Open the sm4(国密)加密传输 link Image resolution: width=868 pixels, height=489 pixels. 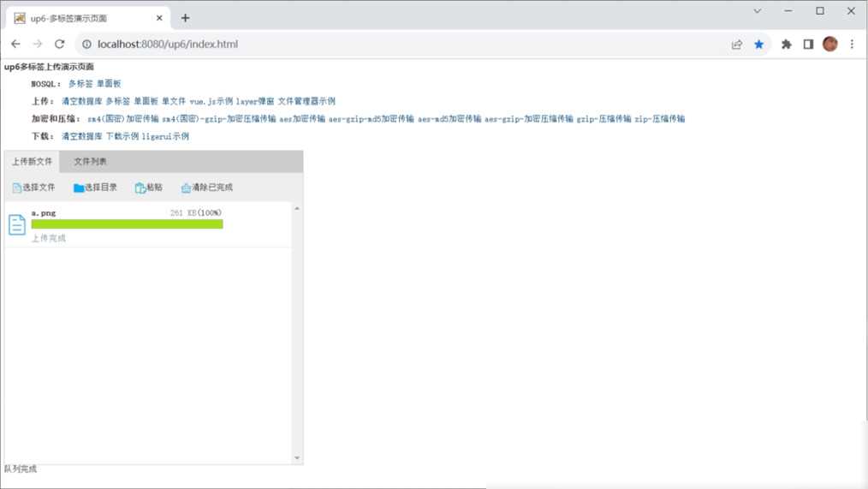click(123, 118)
